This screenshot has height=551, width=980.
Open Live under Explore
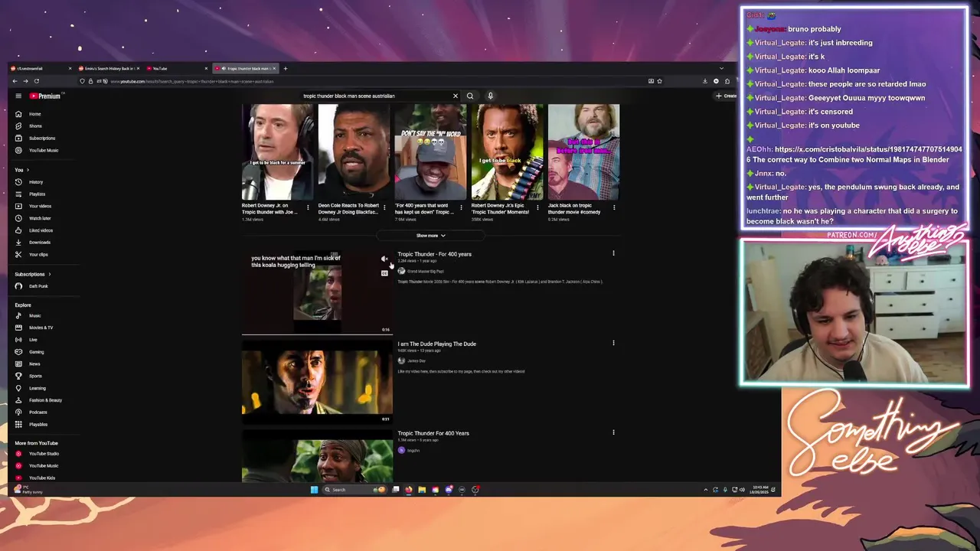[33, 340]
